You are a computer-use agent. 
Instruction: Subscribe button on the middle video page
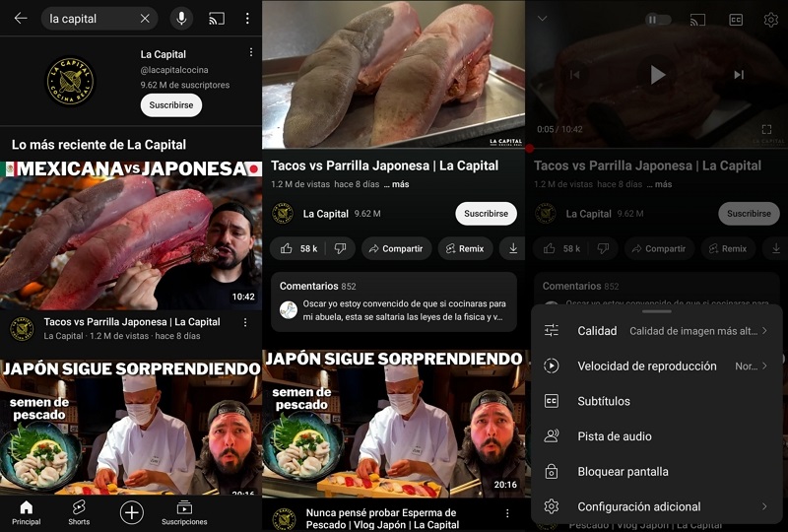(x=486, y=214)
